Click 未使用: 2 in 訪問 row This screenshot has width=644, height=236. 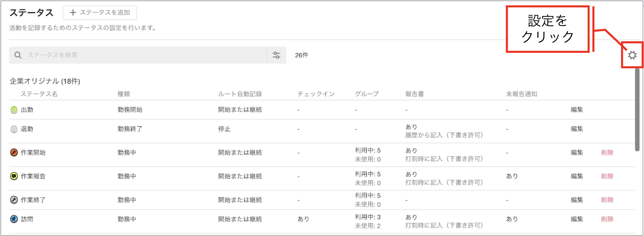pos(368,226)
